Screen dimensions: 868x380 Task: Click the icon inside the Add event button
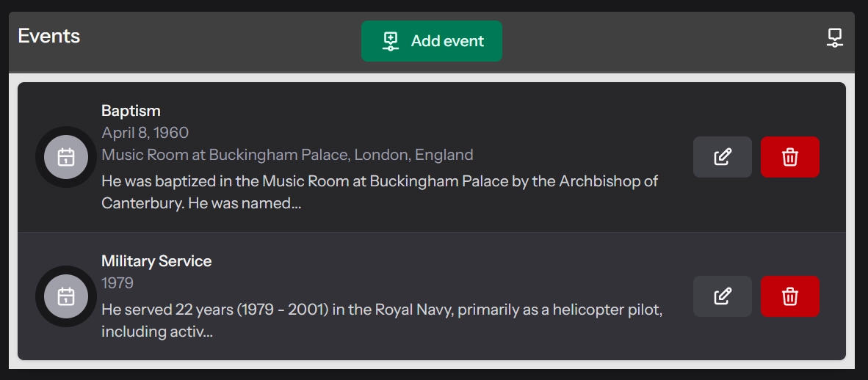coord(391,41)
